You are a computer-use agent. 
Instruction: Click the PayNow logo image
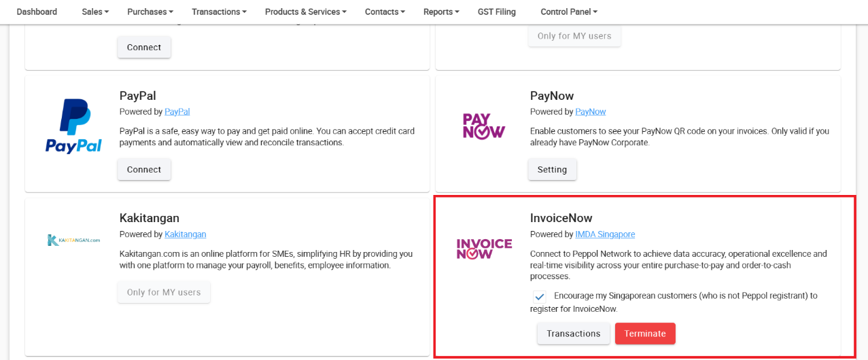[483, 126]
